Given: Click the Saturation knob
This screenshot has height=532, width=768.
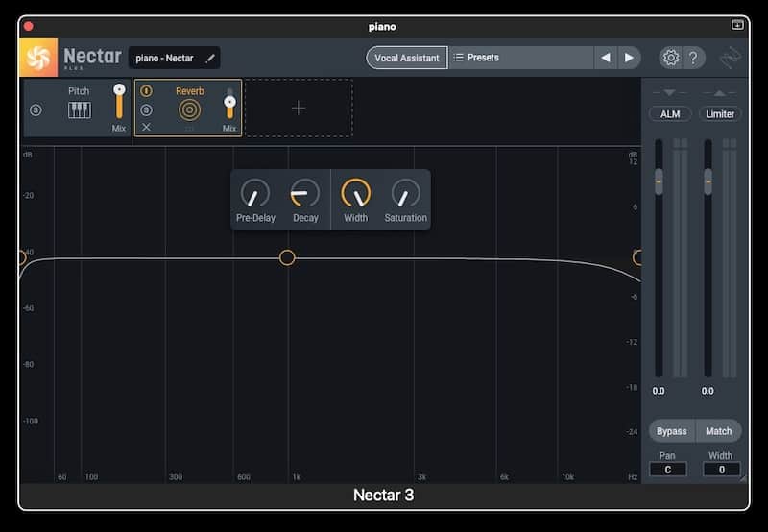Looking at the screenshot, I should pyautogui.click(x=405, y=193).
